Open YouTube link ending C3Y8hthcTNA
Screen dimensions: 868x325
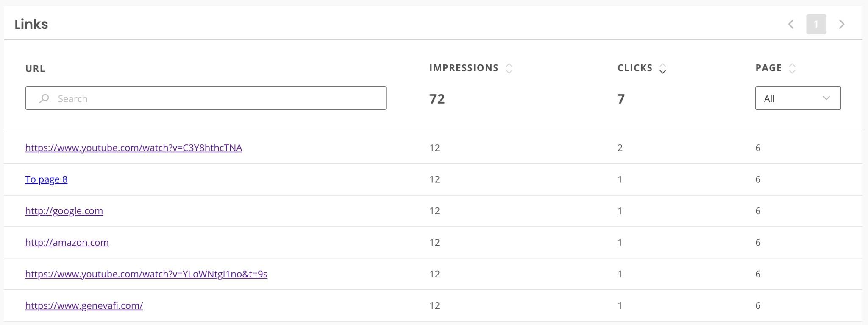[x=134, y=148]
